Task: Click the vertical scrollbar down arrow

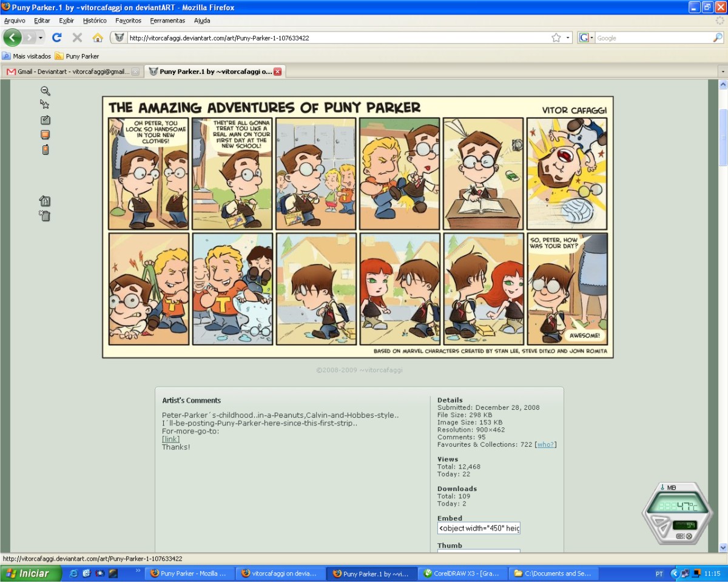Action: point(723,547)
